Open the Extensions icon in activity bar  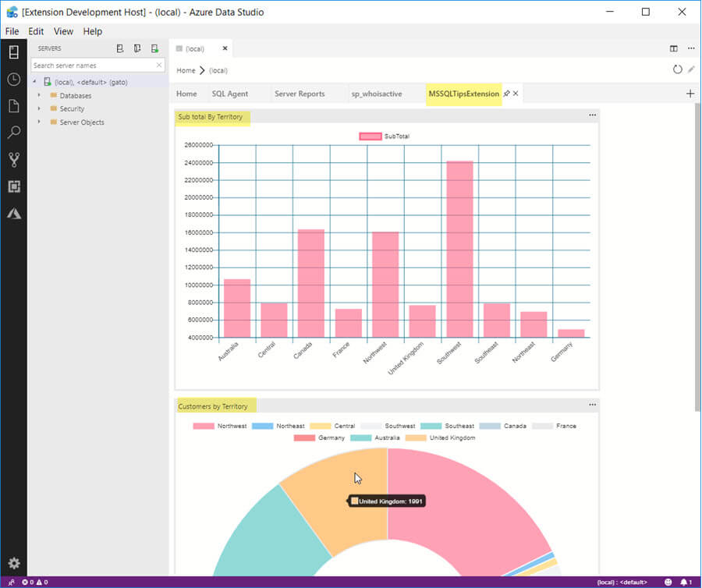click(14, 186)
